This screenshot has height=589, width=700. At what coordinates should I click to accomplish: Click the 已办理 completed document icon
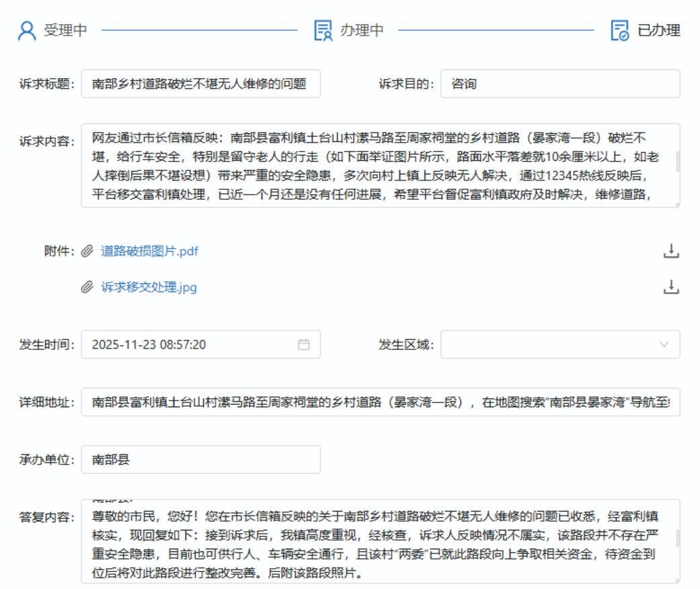coord(619,31)
